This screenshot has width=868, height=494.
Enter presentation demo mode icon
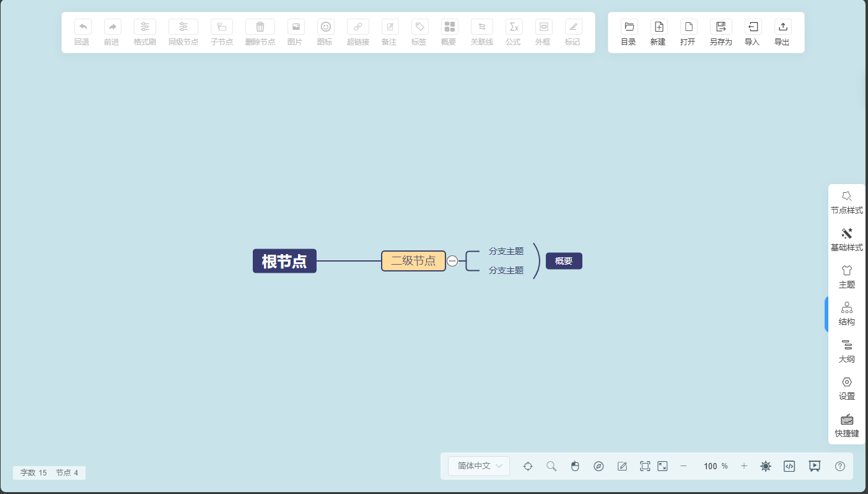click(x=815, y=466)
